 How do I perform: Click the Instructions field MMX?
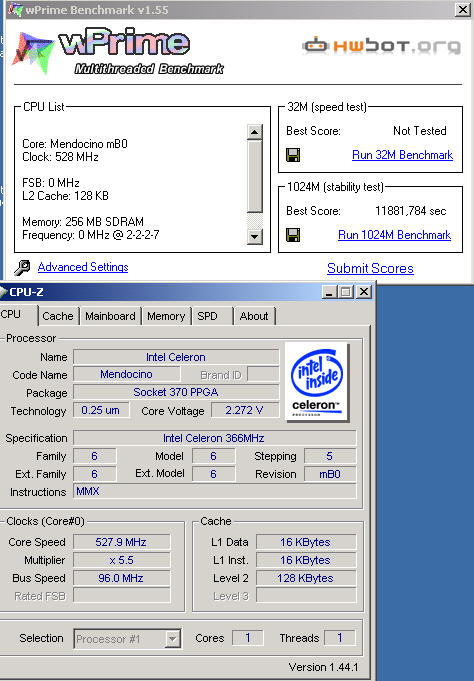pyautogui.click(x=214, y=491)
